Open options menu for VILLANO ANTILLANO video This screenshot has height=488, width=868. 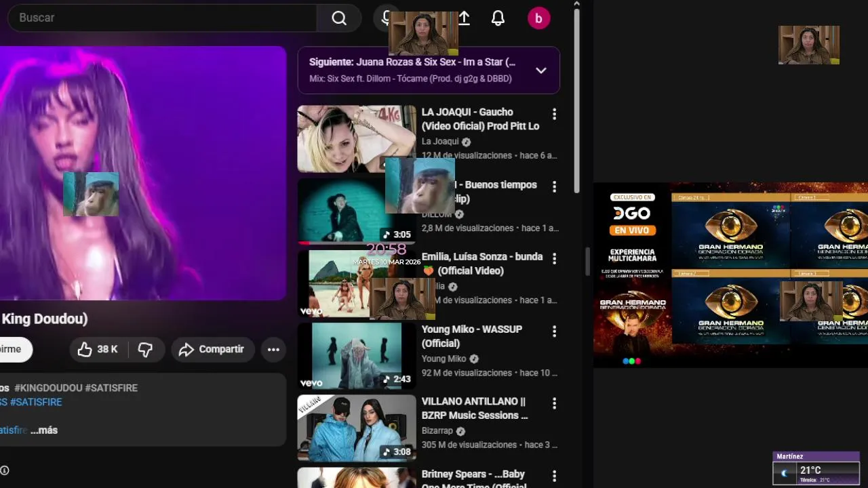point(554,403)
